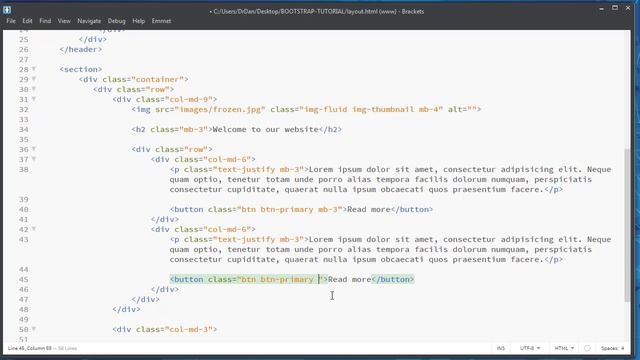
Task: Collapse the row div on line 30
Action: 34,89
